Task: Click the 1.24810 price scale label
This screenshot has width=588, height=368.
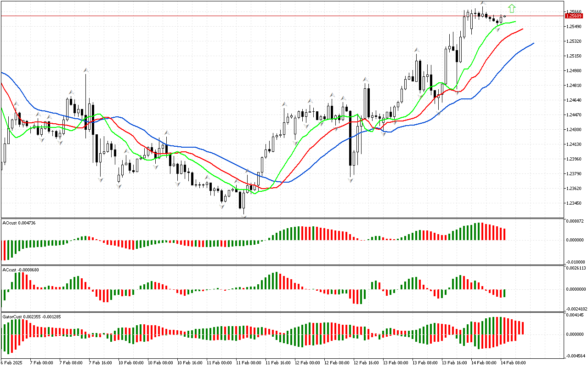Action: [574, 86]
